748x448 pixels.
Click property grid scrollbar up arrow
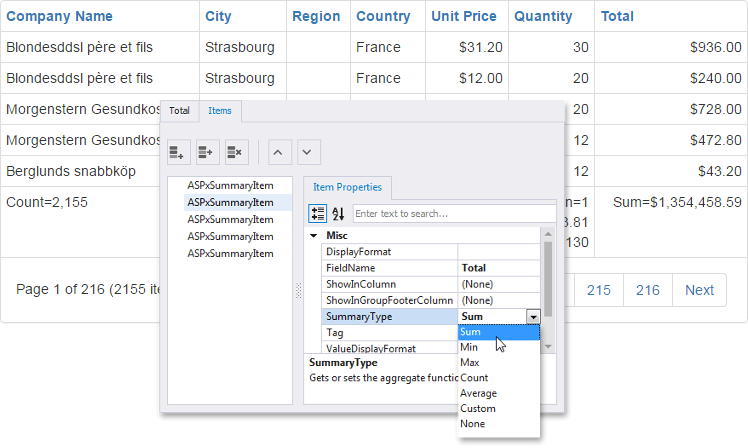coord(548,234)
